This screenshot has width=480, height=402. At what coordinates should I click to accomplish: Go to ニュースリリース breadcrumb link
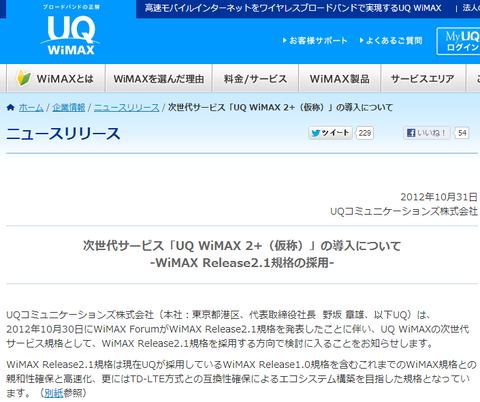[127, 107]
